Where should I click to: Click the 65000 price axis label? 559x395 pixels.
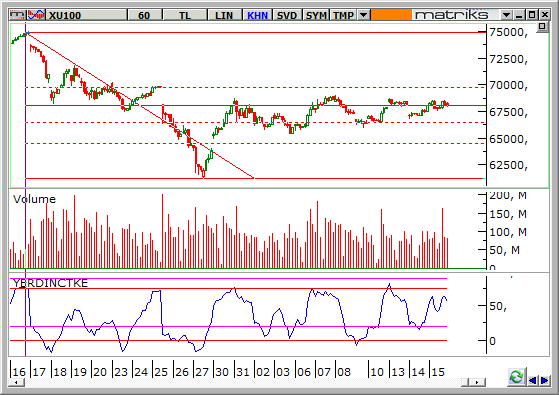(508, 139)
